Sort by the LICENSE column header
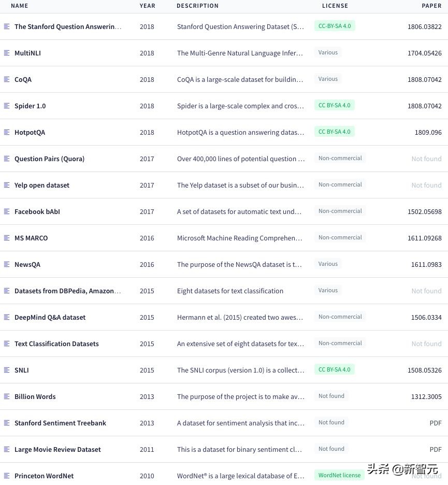This screenshot has height=485, width=448. click(335, 6)
